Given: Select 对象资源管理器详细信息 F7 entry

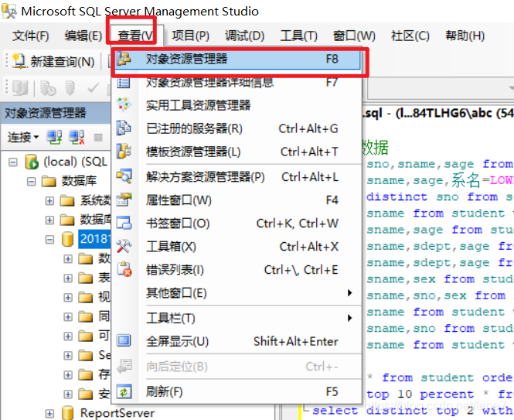Looking at the screenshot, I should pos(237,82).
